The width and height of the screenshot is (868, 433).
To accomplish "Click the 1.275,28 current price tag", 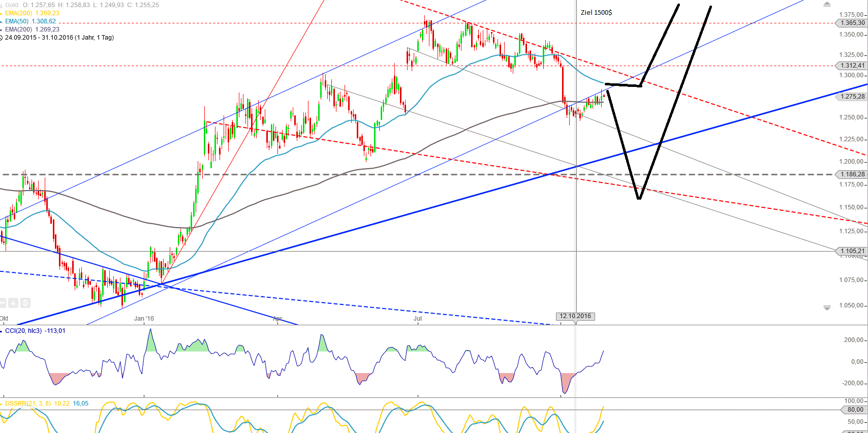I will [852, 97].
